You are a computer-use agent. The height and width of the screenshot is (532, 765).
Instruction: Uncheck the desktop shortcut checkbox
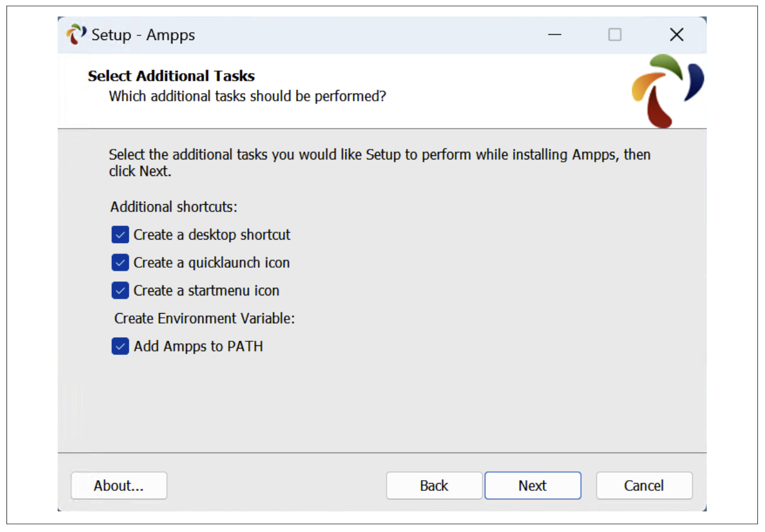pyautogui.click(x=120, y=235)
